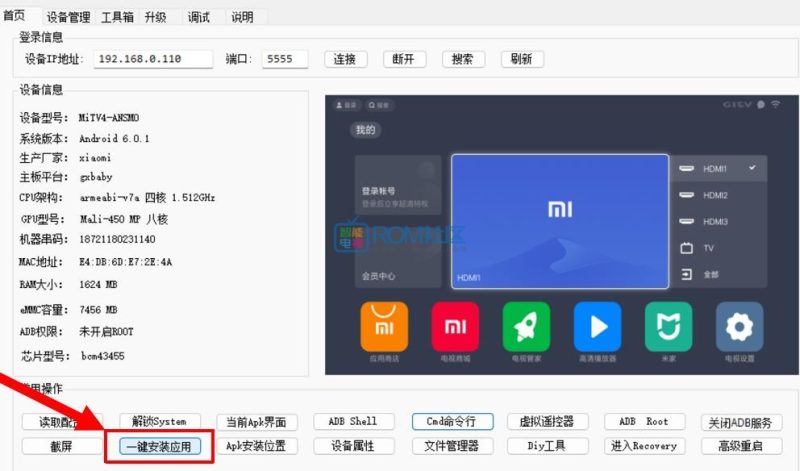Open the 电视商城 red Mi icon
Image resolution: width=800 pixels, height=471 pixels.
click(455, 327)
